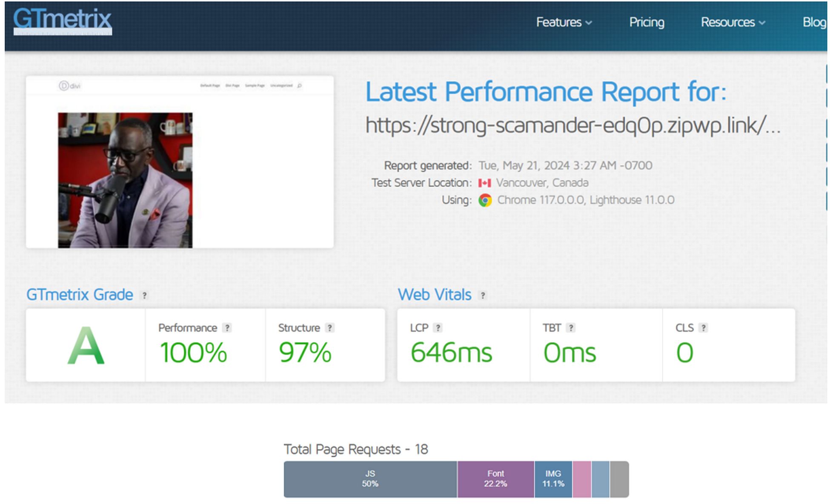Open the Blog menu item
The width and height of the screenshot is (830, 504).
coord(813,23)
